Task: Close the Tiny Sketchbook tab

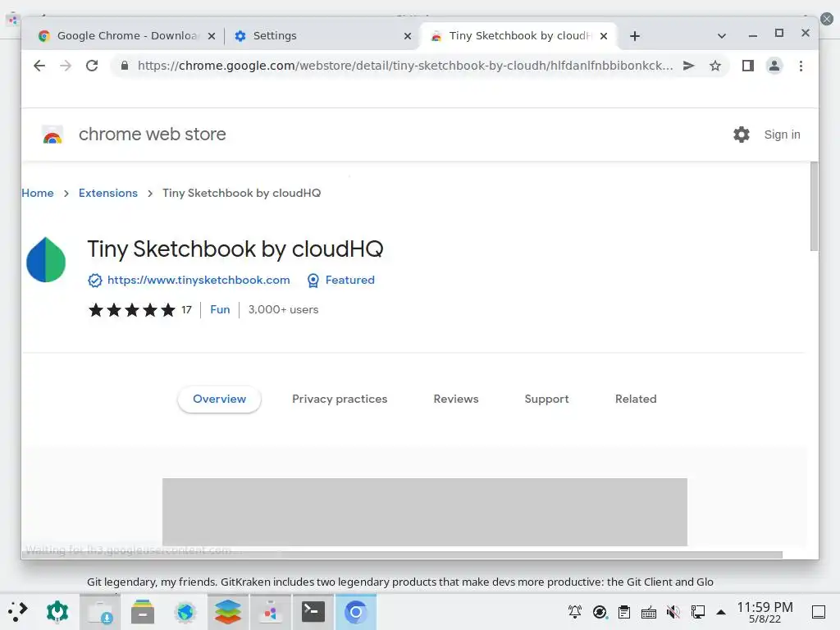Action: click(604, 36)
